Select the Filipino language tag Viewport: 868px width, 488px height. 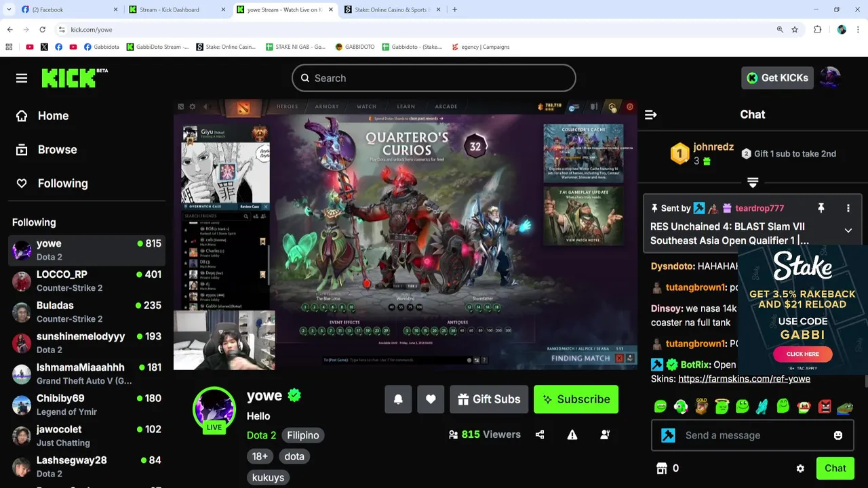[302, 435]
